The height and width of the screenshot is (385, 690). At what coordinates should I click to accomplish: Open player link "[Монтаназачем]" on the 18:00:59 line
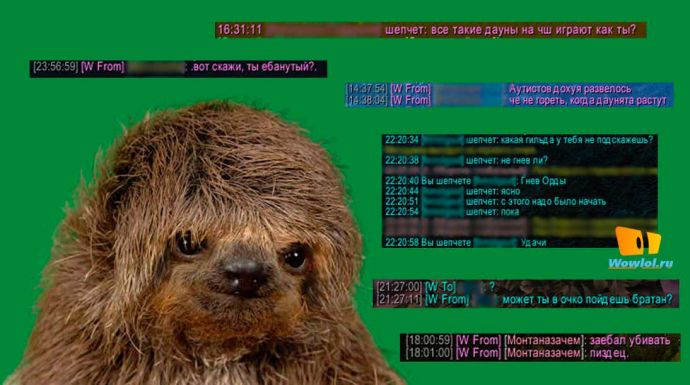tap(545, 340)
